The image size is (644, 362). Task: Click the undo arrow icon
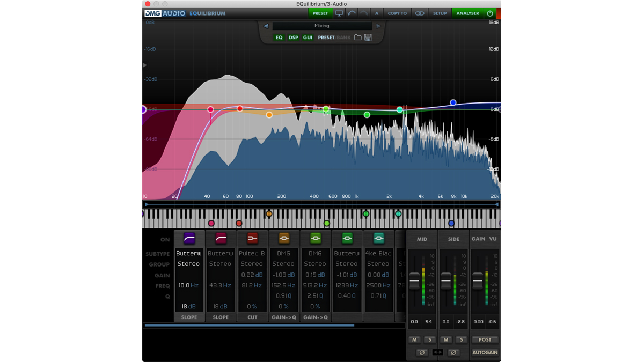point(352,13)
